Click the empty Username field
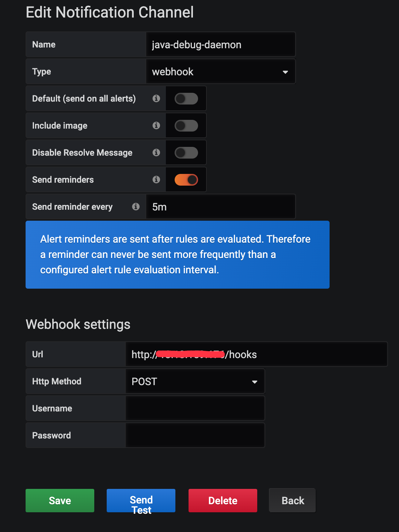 195,408
